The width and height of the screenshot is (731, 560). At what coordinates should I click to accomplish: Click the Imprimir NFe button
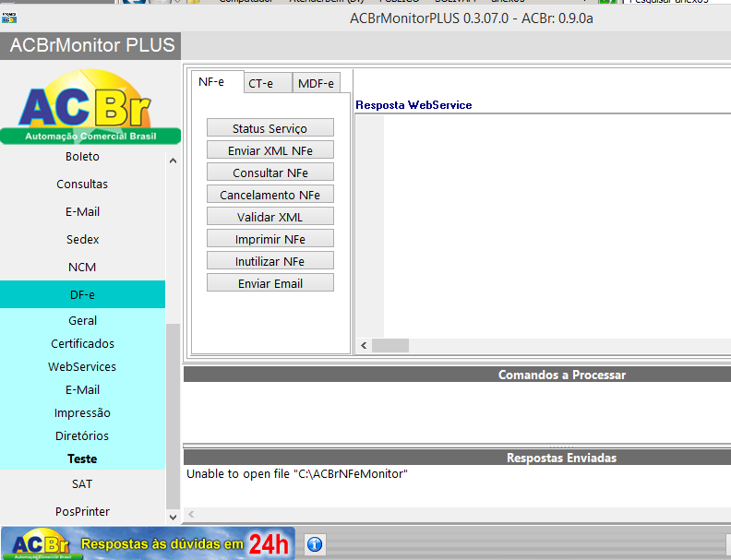click(270, 239)
